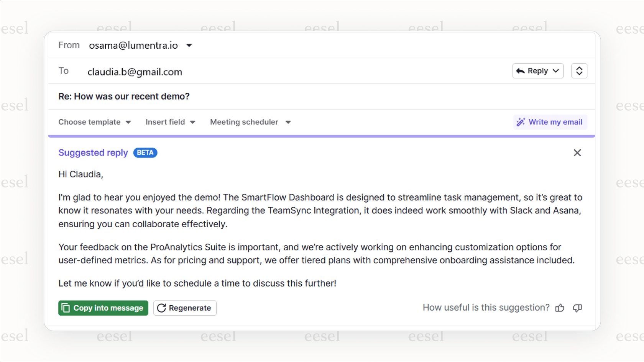Click the copy icon on Copy into message

tap(66, 308)
